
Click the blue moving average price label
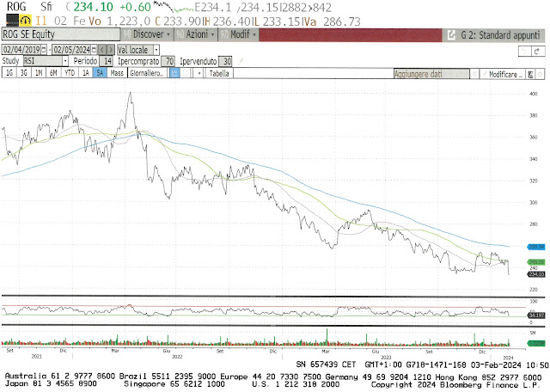[536, 247]
